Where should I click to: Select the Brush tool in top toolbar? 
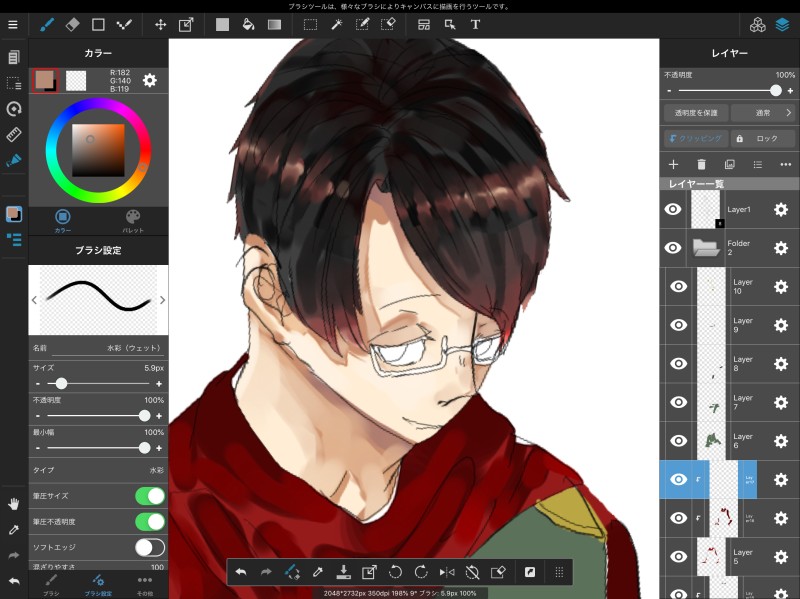pos(47,24)
